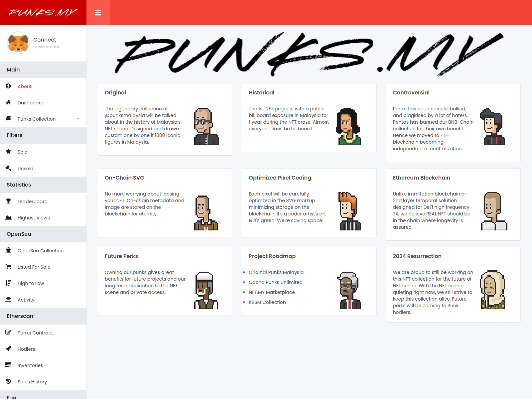Click the 'Historical' card heading
This screenshot has height=399, width=532.
tap(262, 93)
